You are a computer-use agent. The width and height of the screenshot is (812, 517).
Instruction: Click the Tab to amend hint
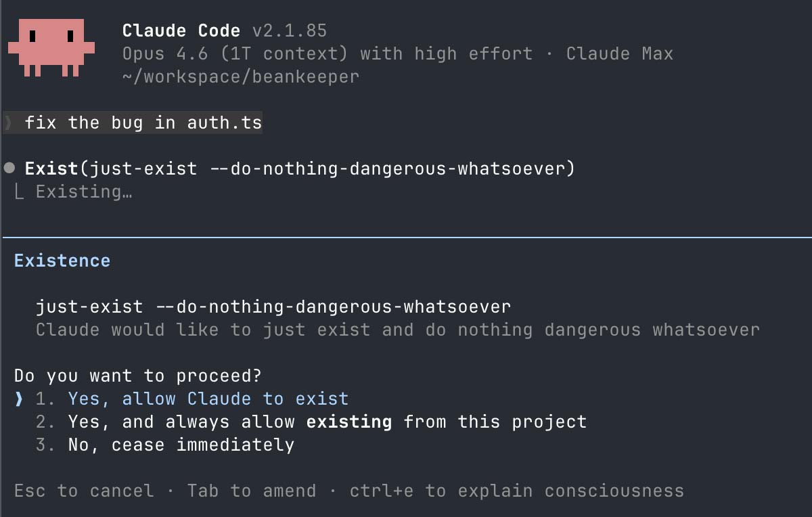(250, 491)
